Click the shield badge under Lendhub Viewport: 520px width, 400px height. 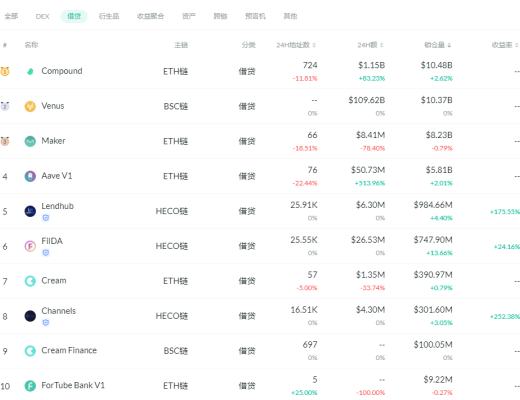click(x=46, y=218)
